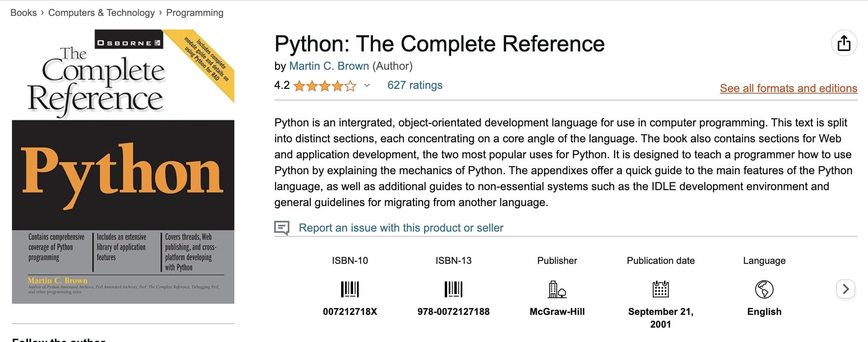Click the share icon button
The height and width of the screenshot is (342, 868).
[x=844, y=43]
